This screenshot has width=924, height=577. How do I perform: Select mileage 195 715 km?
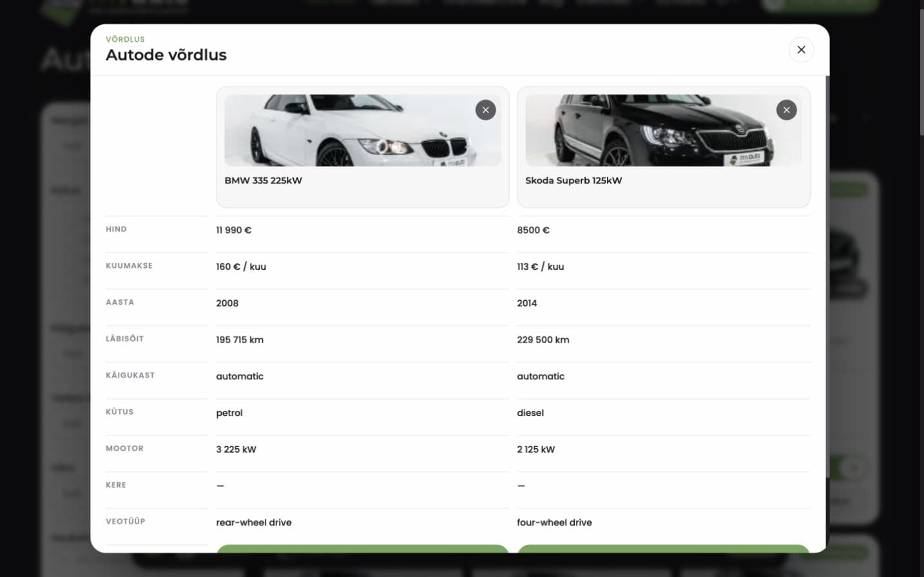pyautogui.click(x=240, y=340)
